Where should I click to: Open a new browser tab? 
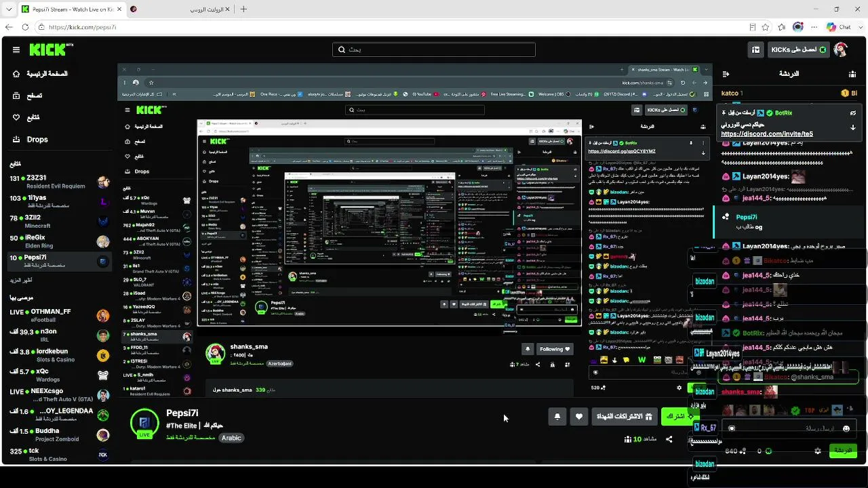point(243,9)
